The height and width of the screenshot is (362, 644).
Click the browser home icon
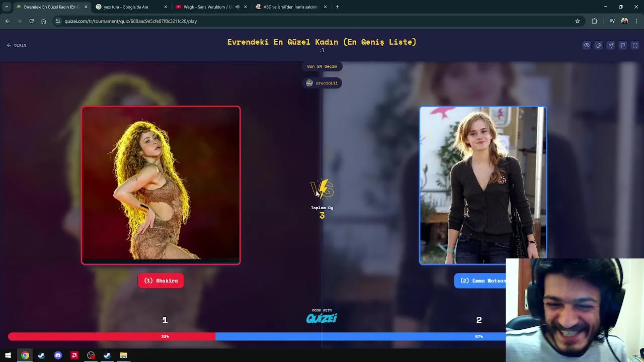point(43,21)
